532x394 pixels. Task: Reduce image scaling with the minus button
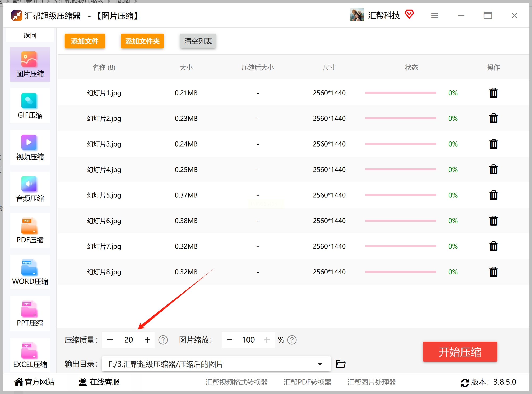[x=230, y=340]
